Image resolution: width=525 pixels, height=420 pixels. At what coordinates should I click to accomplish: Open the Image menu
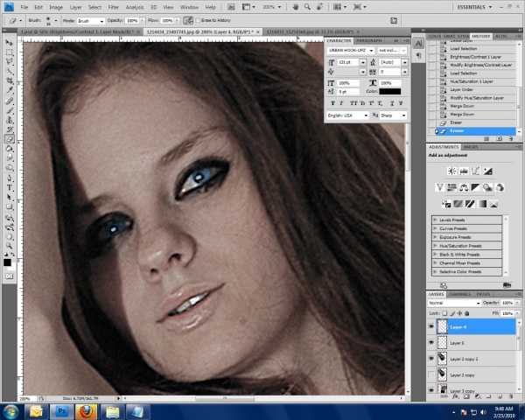click(56, 7)
